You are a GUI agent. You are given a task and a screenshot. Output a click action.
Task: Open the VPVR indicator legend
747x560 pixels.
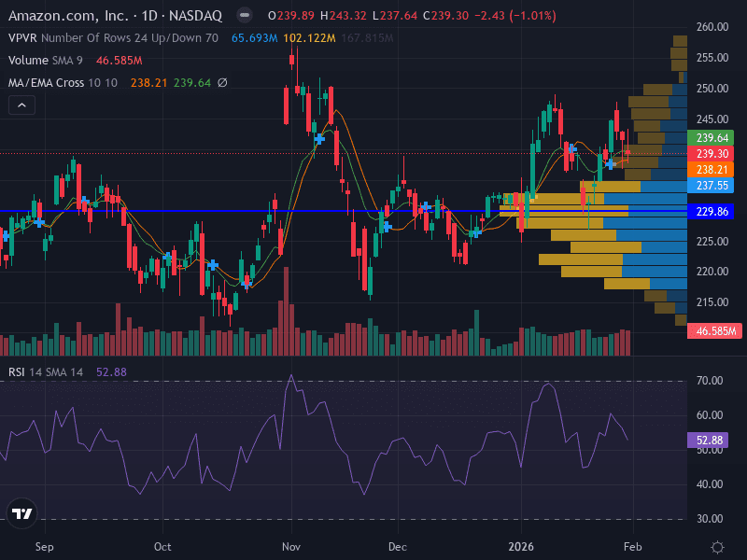click(113, 38)
